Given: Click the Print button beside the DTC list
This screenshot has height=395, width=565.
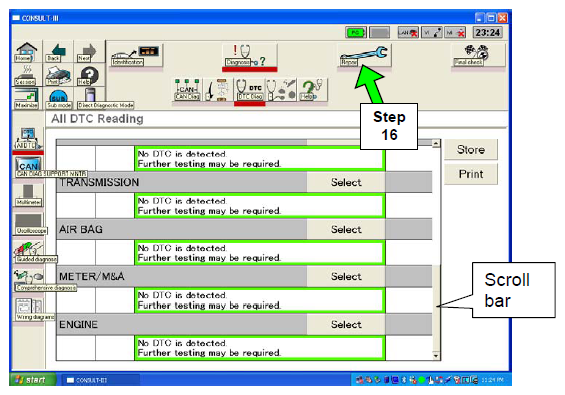Looking at the screenshot, I should [471, 174].
